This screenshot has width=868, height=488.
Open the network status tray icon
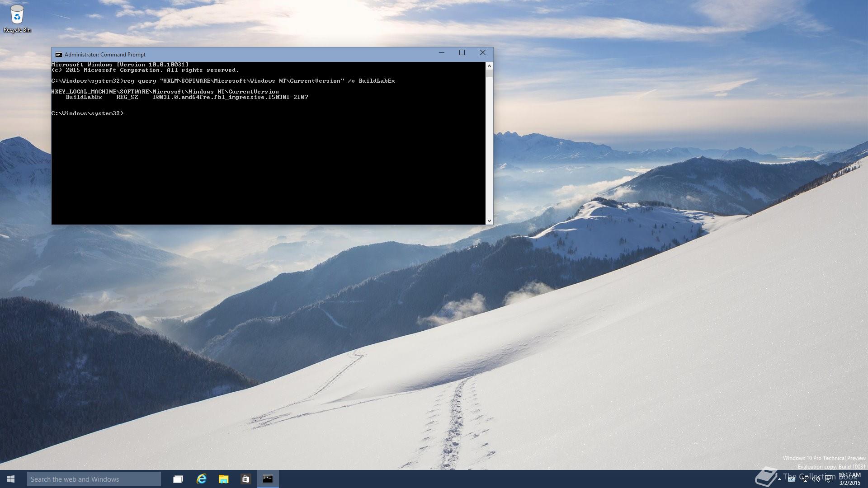coord(805,479)
